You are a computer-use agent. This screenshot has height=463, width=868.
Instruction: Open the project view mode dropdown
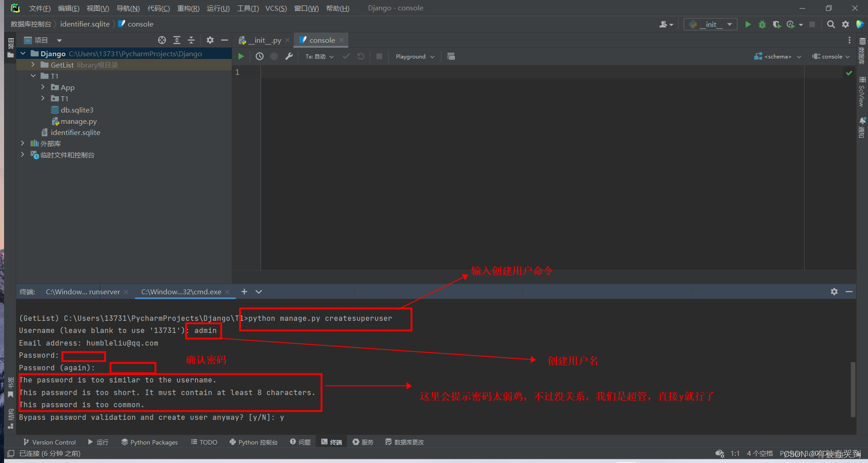tap(59, 40)
